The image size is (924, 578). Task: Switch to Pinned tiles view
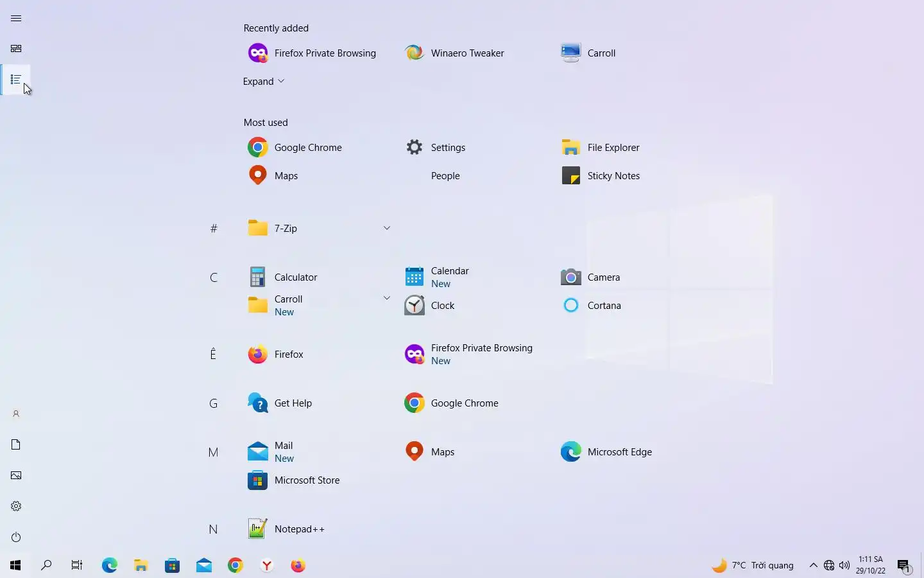click(16, 49)
